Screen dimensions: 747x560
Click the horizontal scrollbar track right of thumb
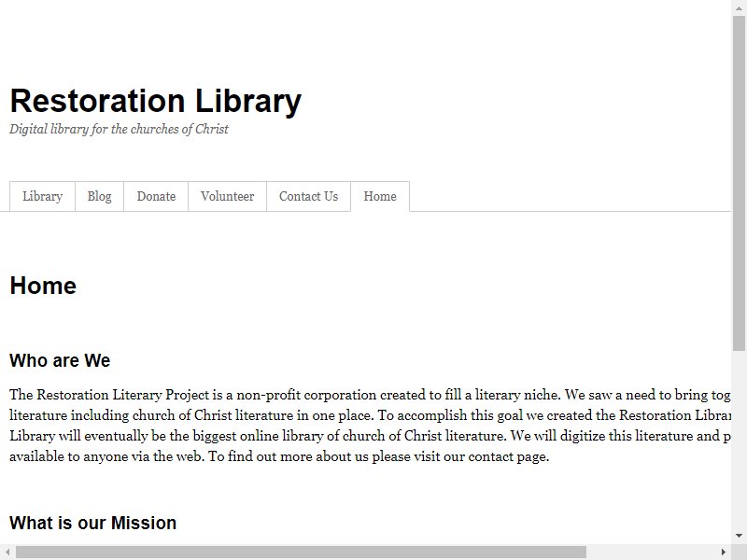tap(651, 553)
